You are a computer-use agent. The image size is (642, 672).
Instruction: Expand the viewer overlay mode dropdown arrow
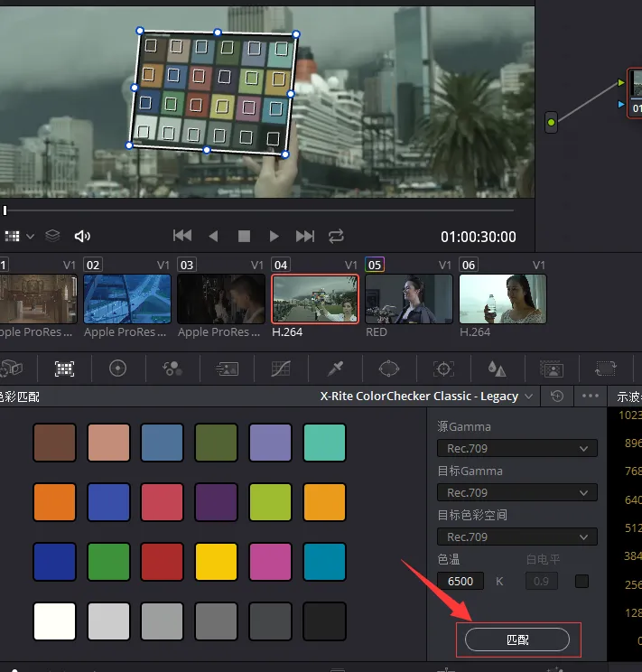30,236
